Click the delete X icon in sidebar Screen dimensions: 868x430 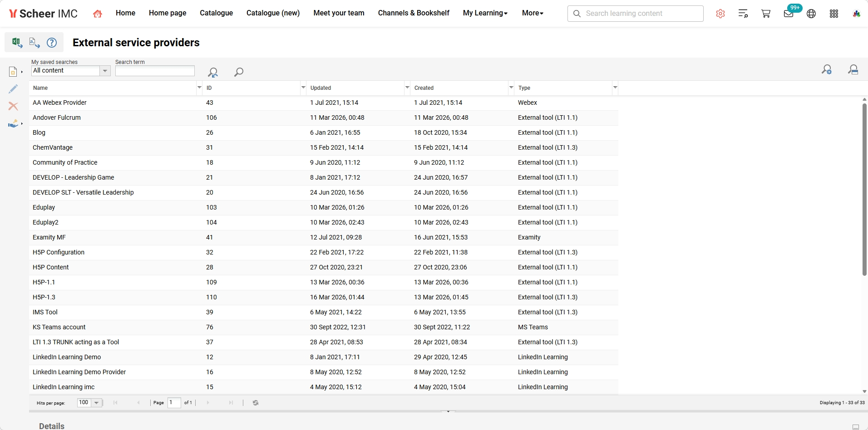(13, 106)
